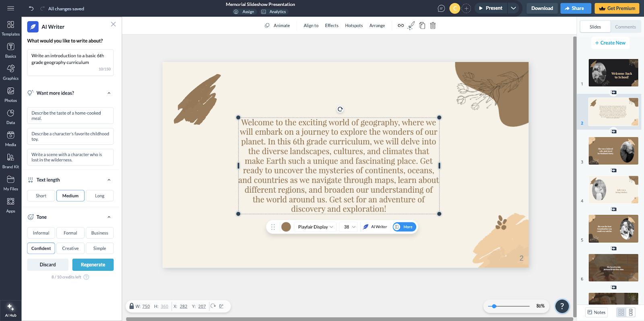Choose the Confident tone
644x321 pixels.
pyautogui.click(x=41, y=248)
